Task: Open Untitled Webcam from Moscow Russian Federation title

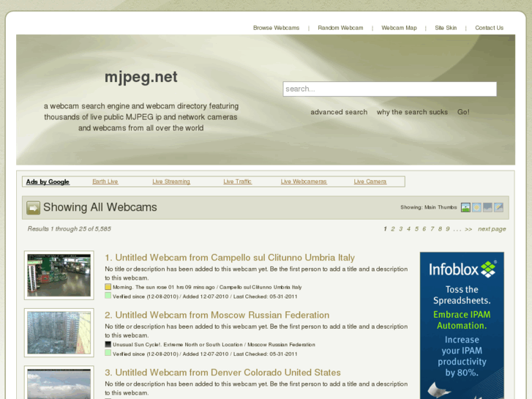Action: (x=217, y=315)
